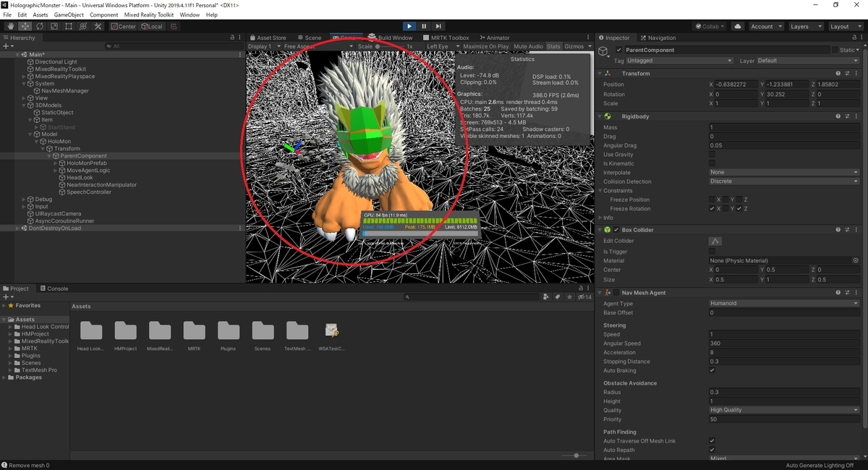Toggle Box Collider enabled checkbox
The image size is (868, 470).
(x=616, y=230)
